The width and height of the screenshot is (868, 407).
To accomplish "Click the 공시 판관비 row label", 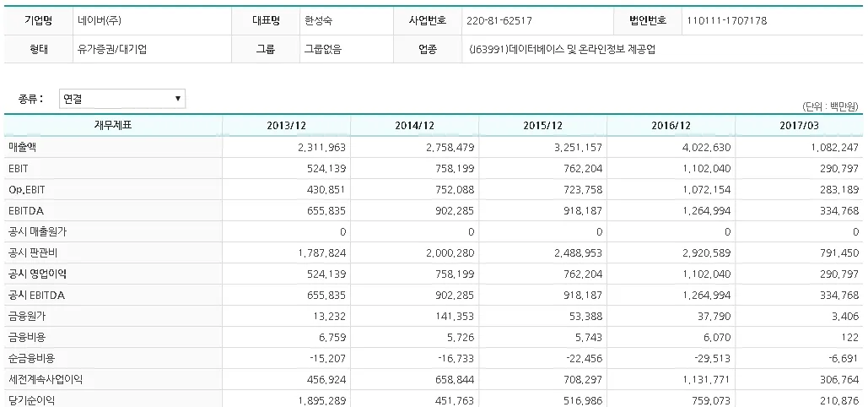I will 33,252.
